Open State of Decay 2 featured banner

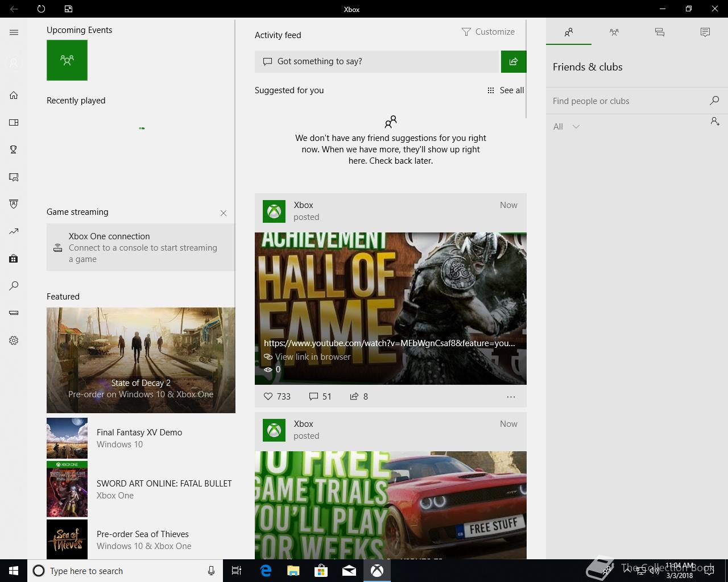[x=141, y=360]
